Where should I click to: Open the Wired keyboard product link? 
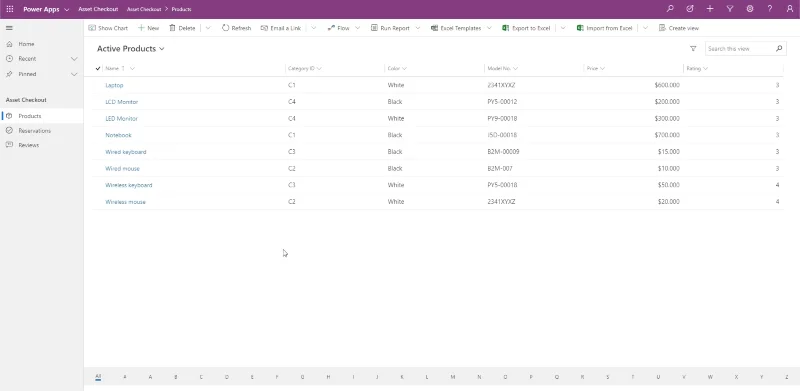(x=126, y=152)
